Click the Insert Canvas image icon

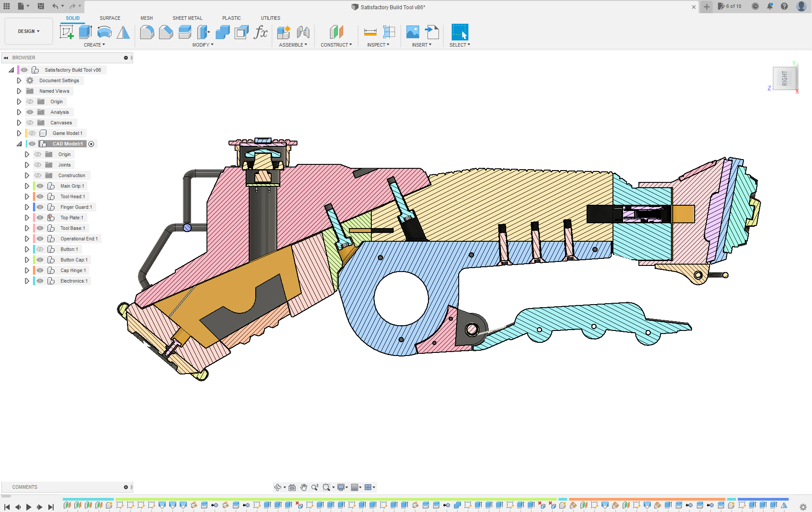[413, 32]
